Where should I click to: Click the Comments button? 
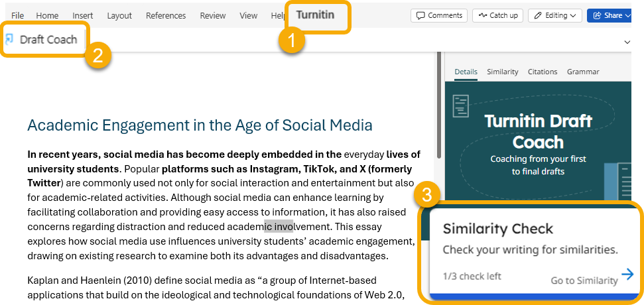pos(439,15)
